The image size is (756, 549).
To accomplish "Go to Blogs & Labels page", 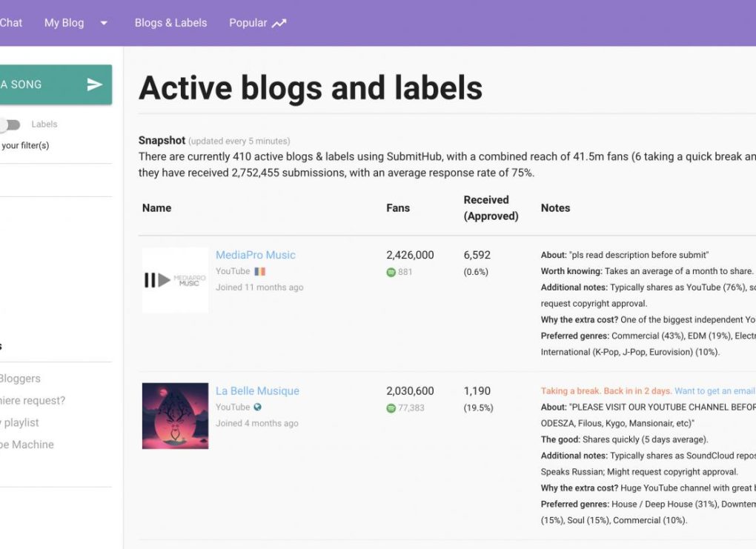I will (170, 23).
